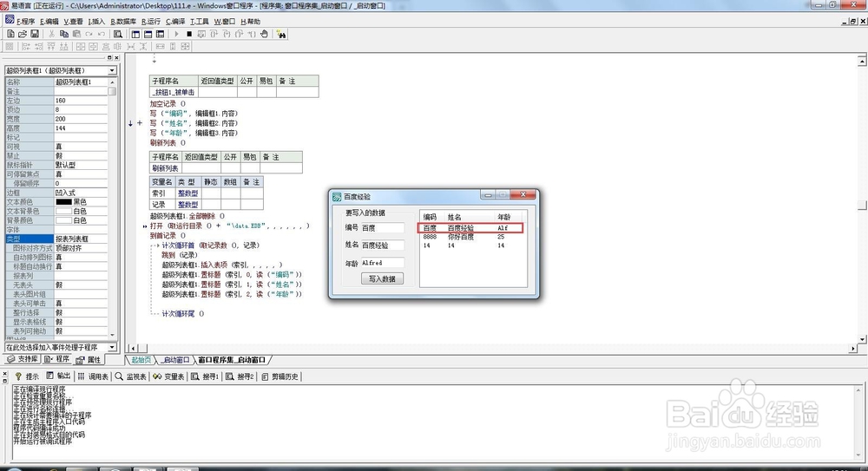Open the 超级列表框1 component dropdown
The height and width of the screenshot is (471, 868).
112,70
